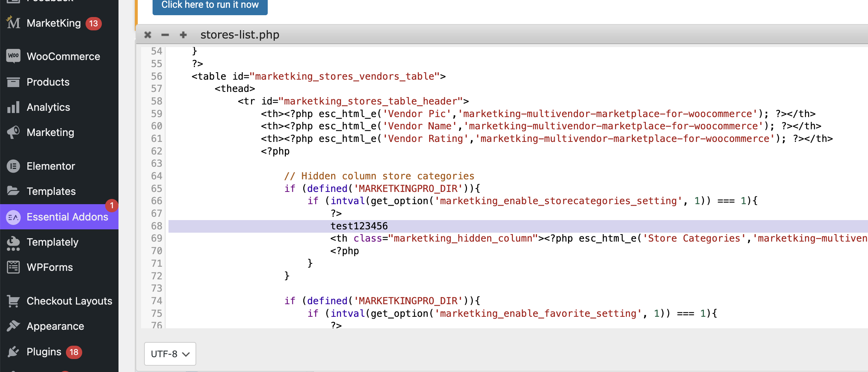Close the stores-list.php editor panel
868x372 pixels.
pos(148,35)
